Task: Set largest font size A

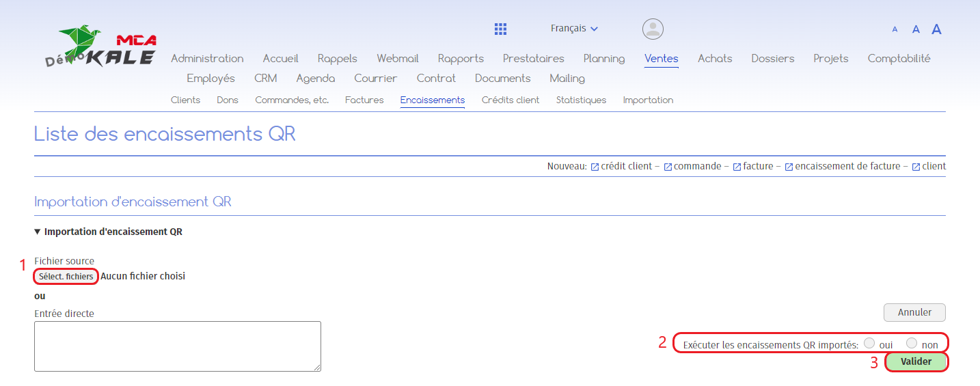Action: [937, 29]
